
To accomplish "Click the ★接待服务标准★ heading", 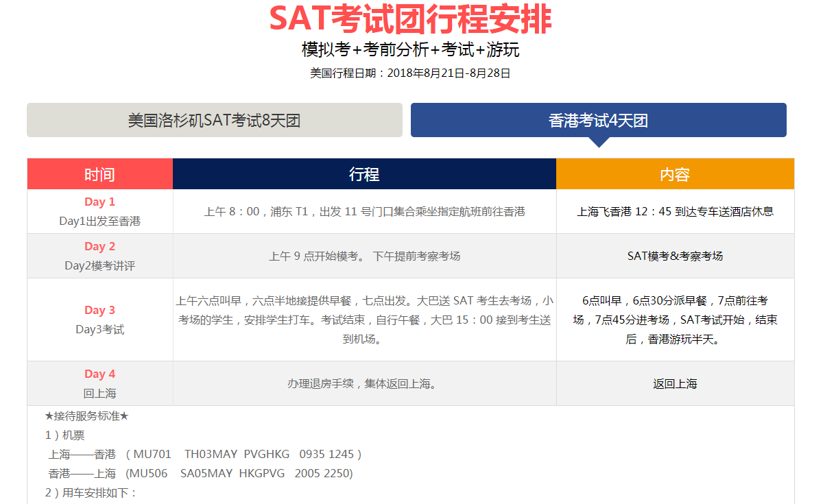I will pyautogui.click(x=86, y=416).
